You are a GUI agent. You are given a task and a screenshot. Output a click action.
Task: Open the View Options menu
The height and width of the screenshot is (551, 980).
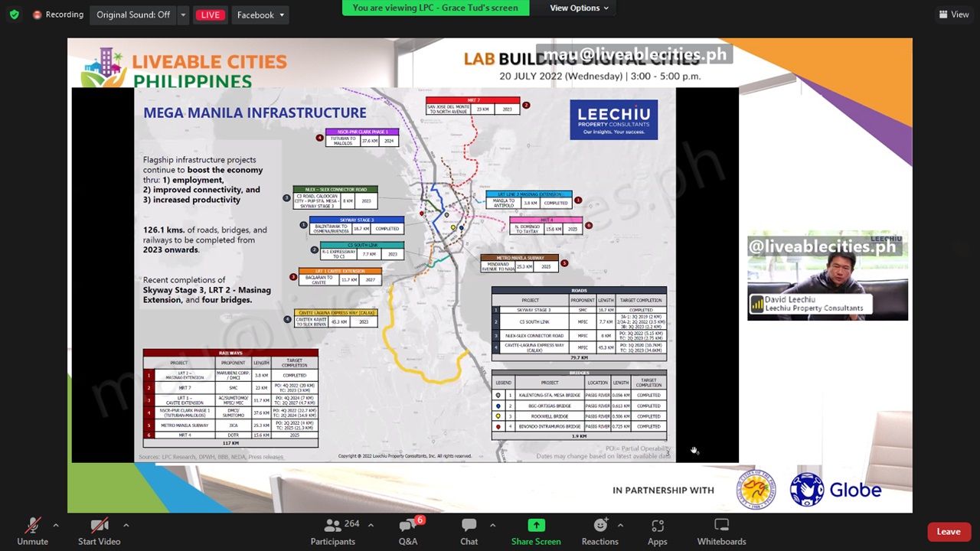(579, 8)
